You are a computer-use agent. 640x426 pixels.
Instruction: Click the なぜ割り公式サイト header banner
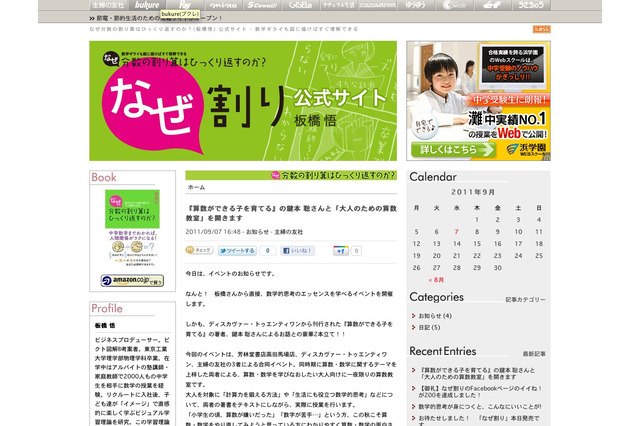pos(242,100)
